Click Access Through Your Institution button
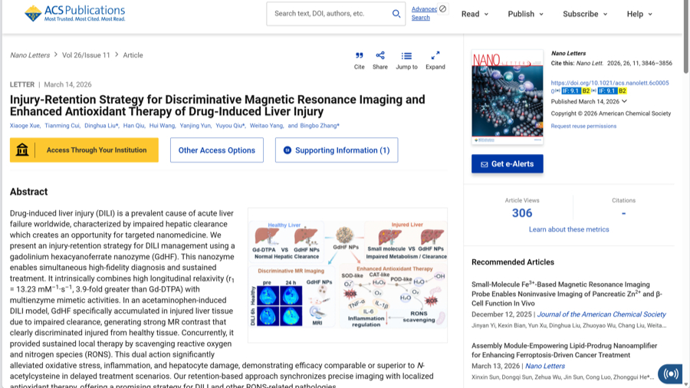 pyautogui.click(x=84, y=150)
